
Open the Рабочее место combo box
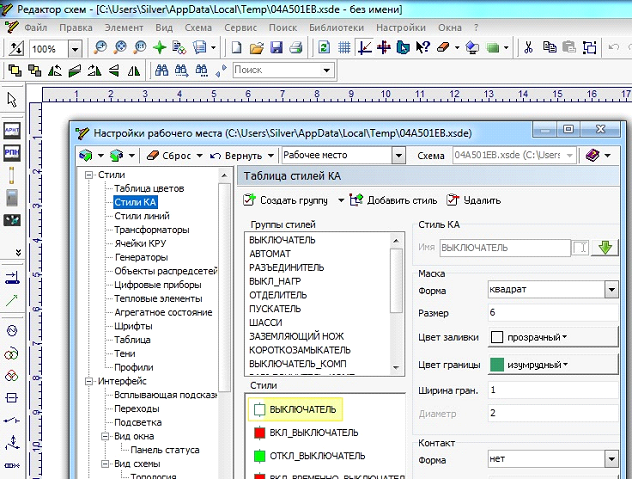point(399,156)
